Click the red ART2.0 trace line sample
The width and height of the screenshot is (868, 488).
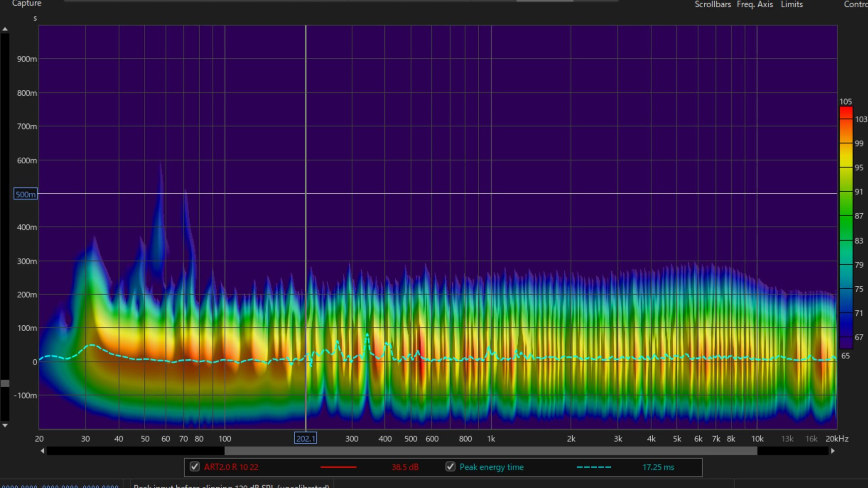tap(338, 467)
